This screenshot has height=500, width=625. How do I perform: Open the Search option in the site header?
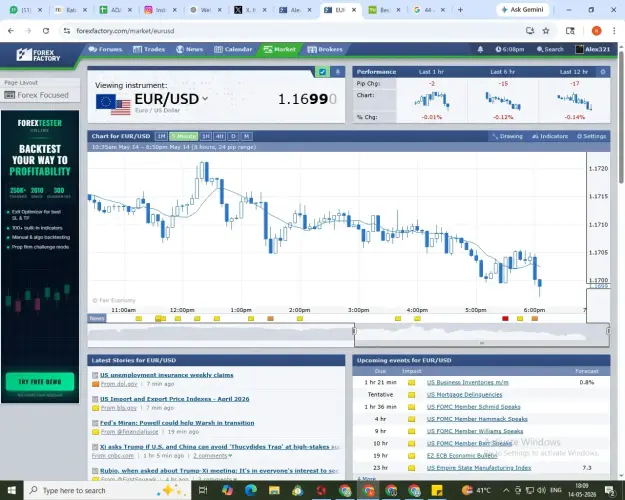point(550,49)
